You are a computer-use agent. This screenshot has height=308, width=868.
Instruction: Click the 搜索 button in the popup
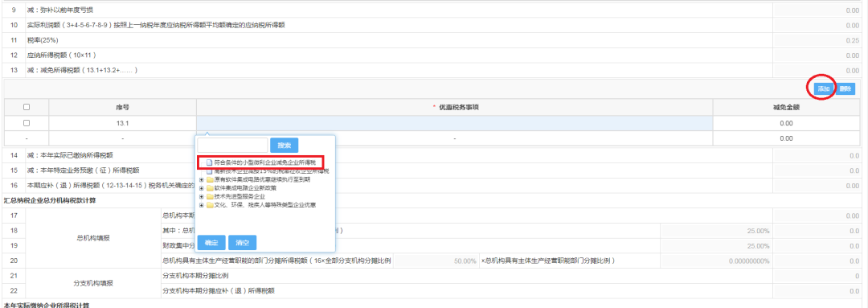click(x=284, y=146)
